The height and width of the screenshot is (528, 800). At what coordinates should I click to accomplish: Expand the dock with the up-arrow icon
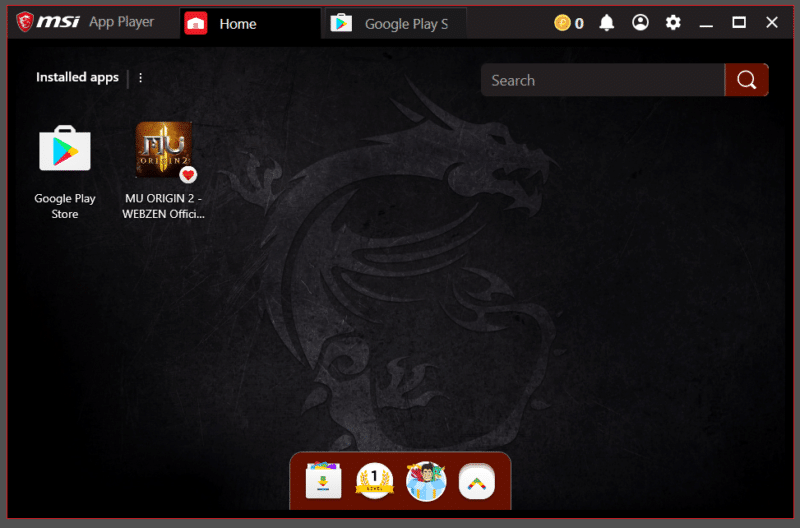[476, 481]
